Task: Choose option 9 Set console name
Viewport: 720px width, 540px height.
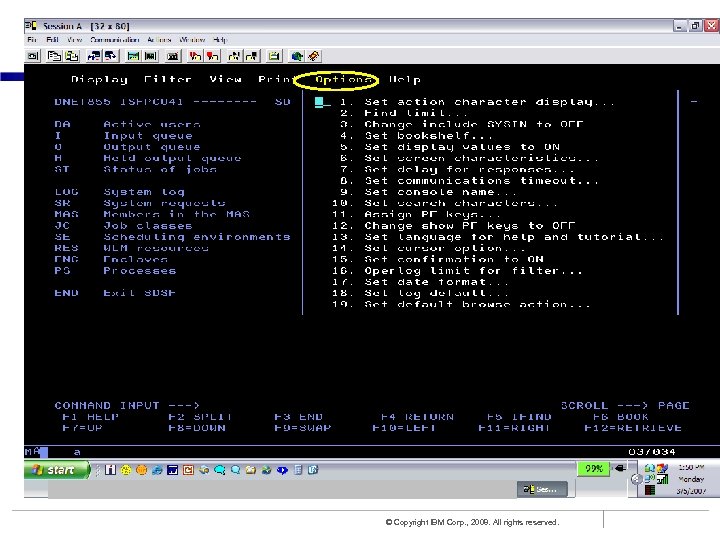Action: click(428, 192)
